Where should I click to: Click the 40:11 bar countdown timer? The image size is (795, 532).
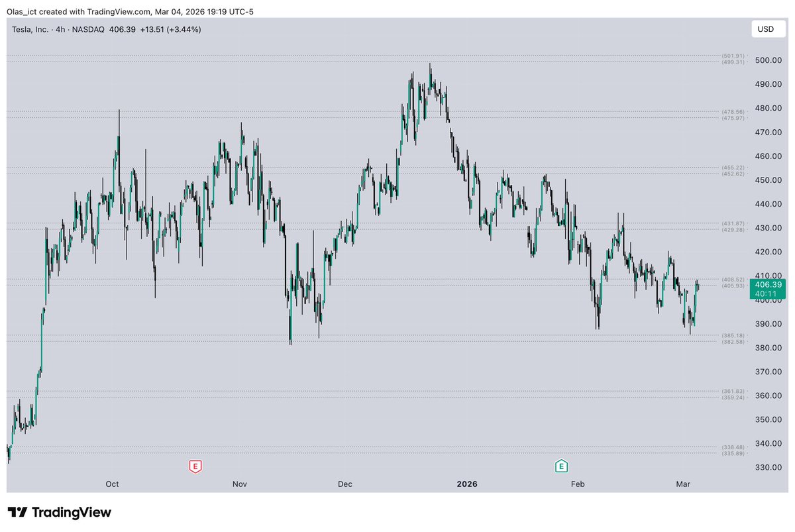click(767, 293)
